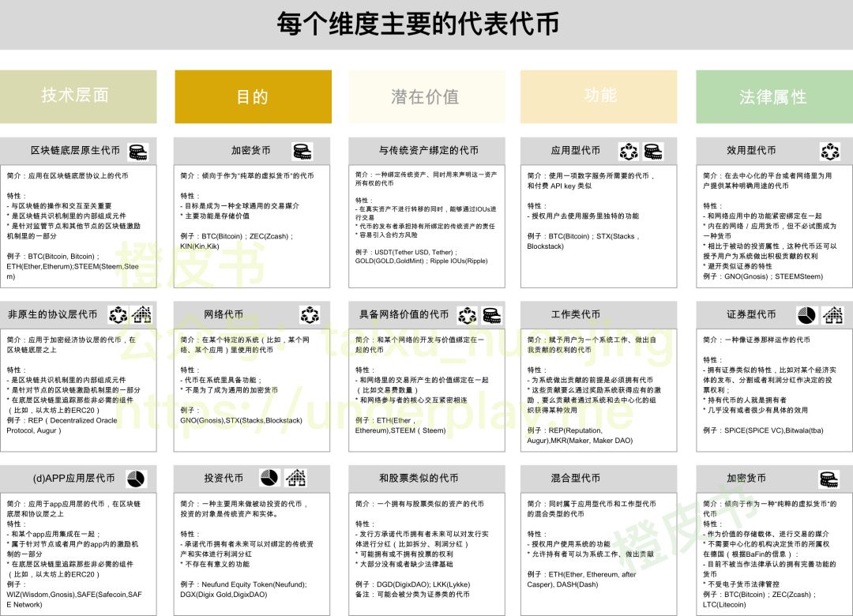Select the building icon in 证券型代币 header

[x=833, y=314]
